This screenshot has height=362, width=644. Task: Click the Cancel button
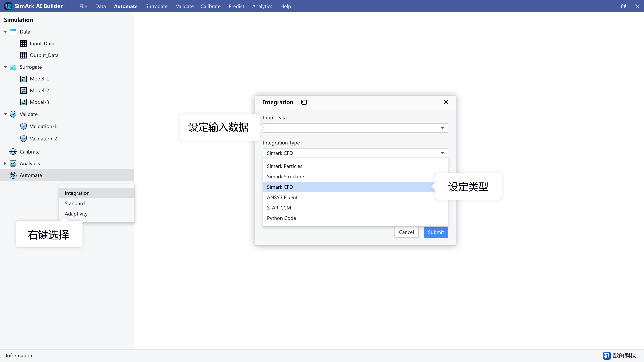406,232
